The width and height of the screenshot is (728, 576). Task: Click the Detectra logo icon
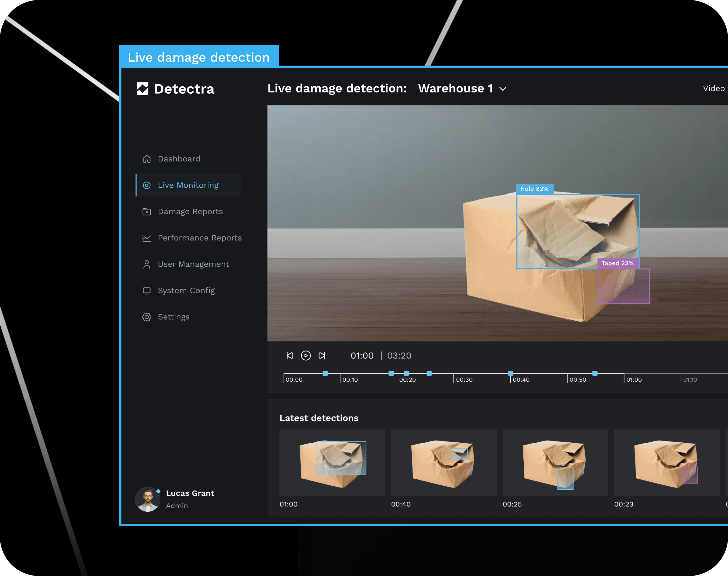point(142,89)
